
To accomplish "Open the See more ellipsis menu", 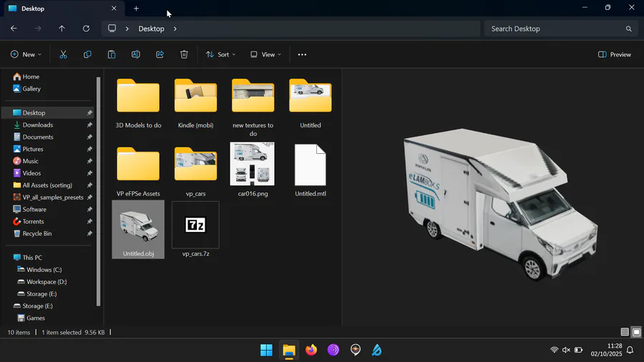I will [x=302, y=54].
